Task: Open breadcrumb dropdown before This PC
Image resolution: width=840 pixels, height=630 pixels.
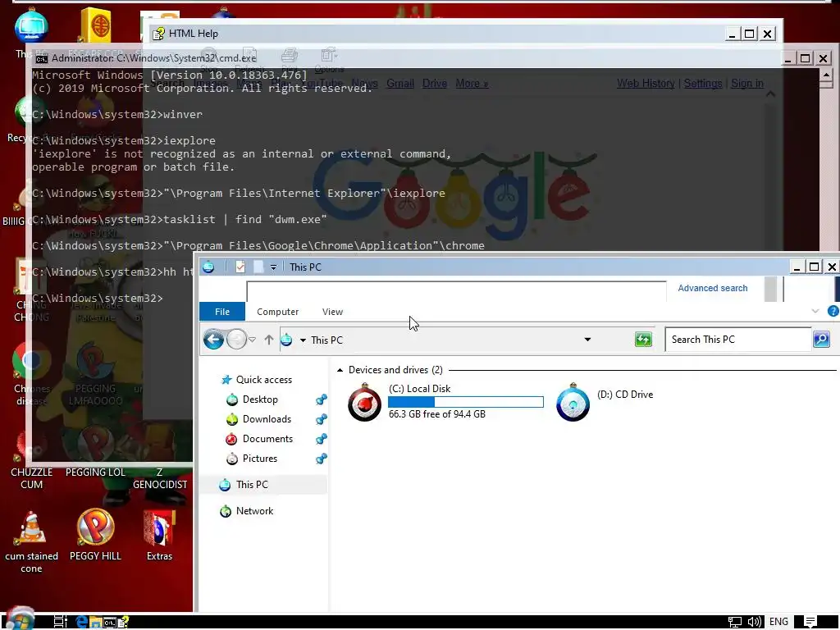Action: (x=303, y=340)
